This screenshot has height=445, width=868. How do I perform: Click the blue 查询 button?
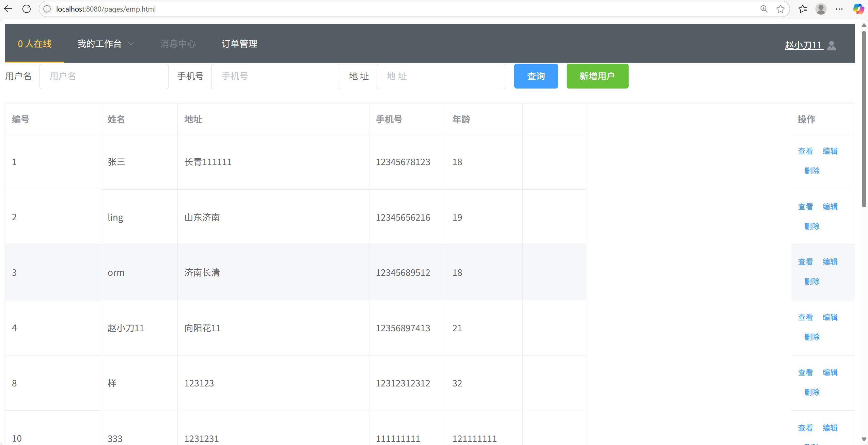tap(536, 76)
